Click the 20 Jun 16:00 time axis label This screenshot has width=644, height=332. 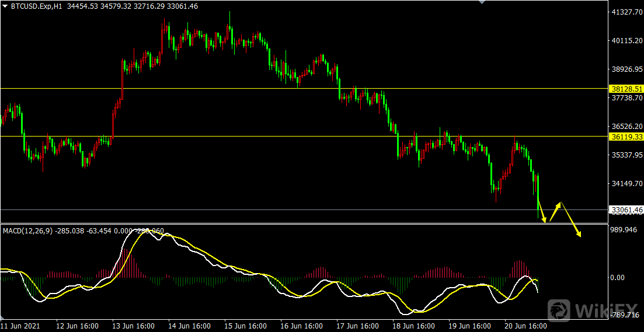pyautogui.click(x=526, y=326)
